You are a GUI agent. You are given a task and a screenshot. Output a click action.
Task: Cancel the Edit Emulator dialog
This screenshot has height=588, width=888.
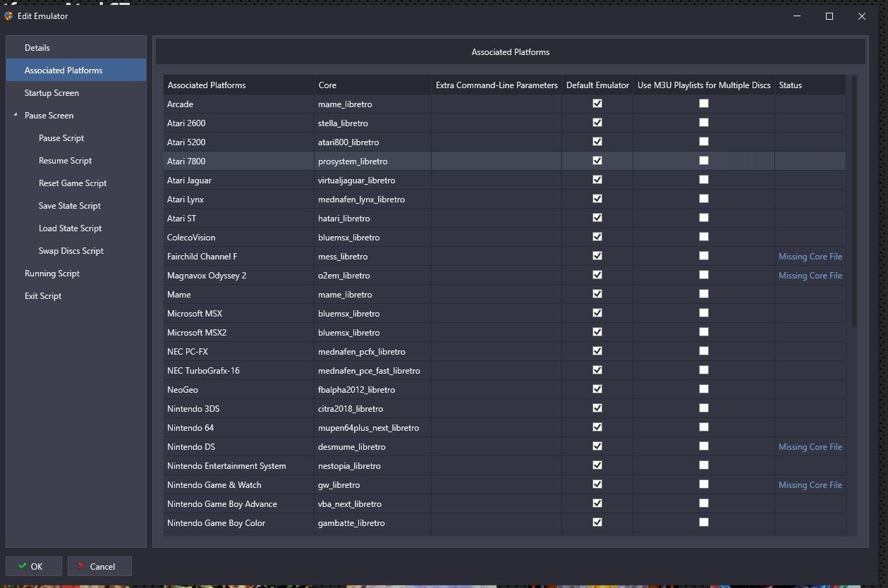(x=99, y=566)
